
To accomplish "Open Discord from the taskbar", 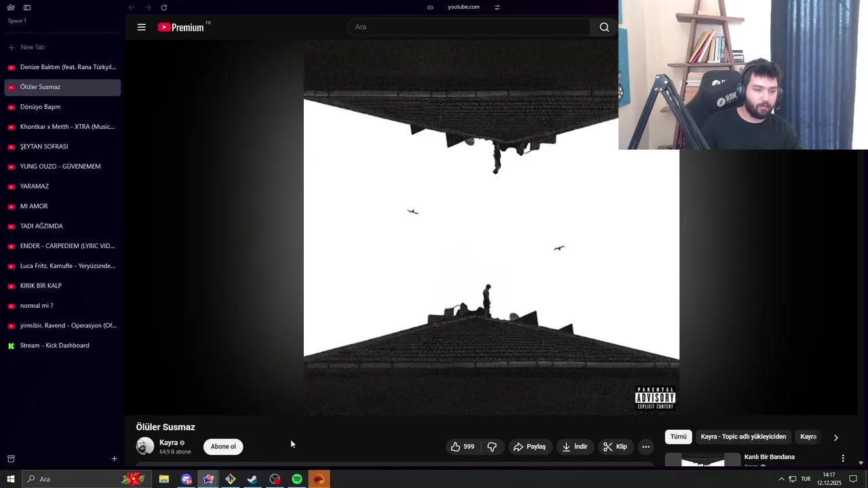I will [x=186, y=479].
